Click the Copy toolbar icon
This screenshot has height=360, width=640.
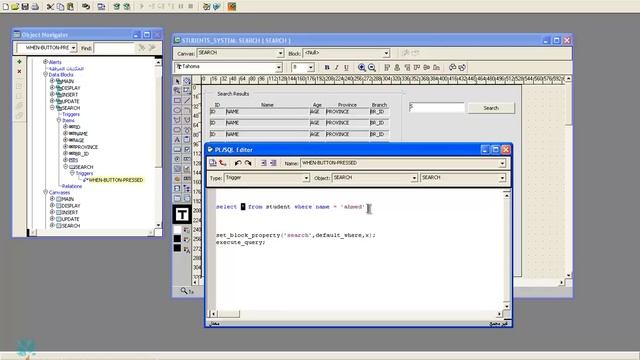pos(60,7)
